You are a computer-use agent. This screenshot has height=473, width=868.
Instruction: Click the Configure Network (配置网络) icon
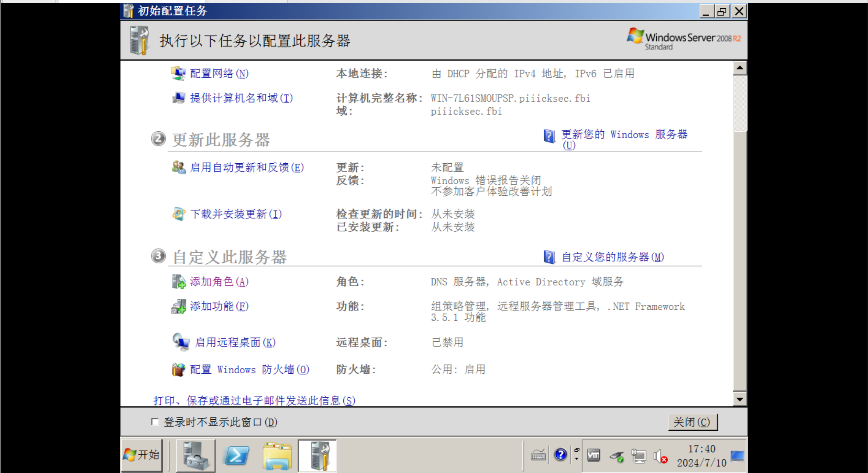click(178, 73)
